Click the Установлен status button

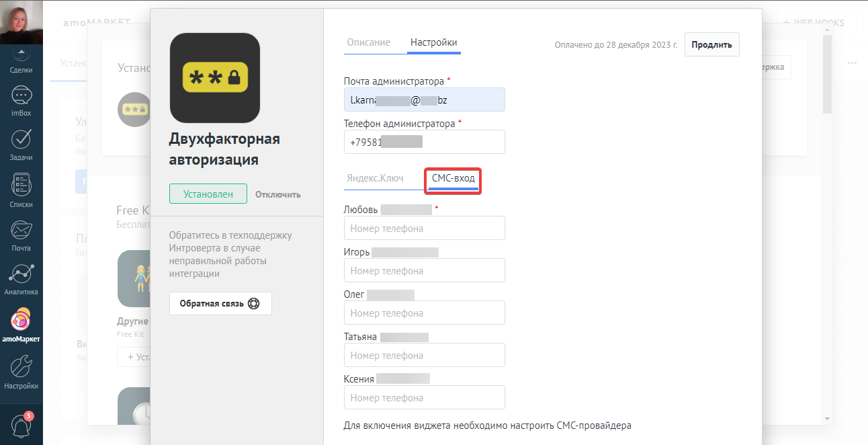click(208, 194)
